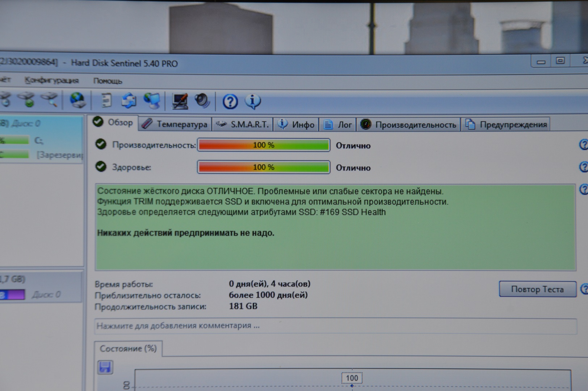
Task: Click the refresh arrows toolbar icon
Action: click(x=129, y=101)
